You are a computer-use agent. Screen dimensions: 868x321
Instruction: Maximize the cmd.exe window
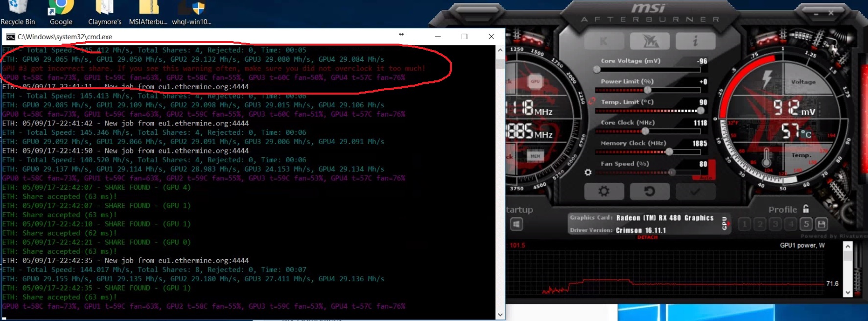click(464, 36)
